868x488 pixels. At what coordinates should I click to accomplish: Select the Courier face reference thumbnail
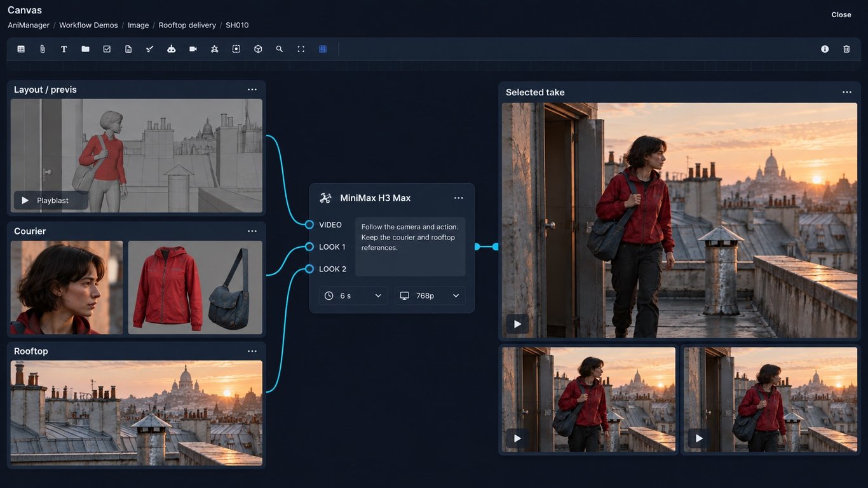tap(67, 287)
